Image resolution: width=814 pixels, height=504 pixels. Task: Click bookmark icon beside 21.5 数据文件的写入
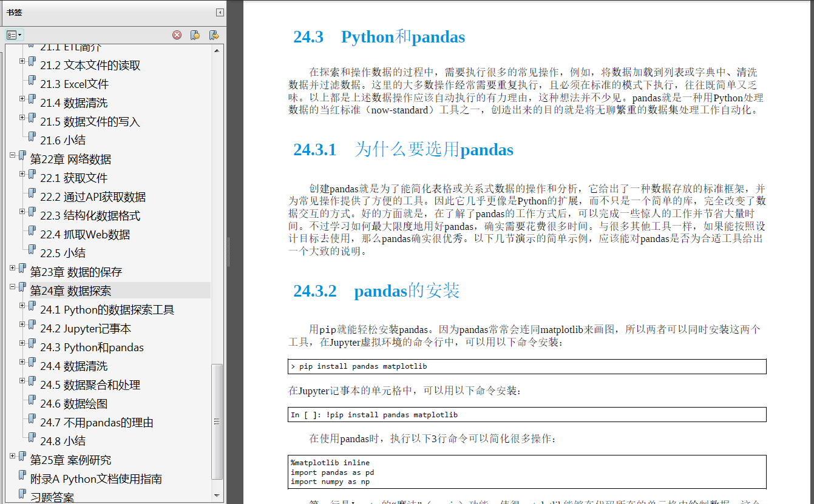(x=32, y=118)
